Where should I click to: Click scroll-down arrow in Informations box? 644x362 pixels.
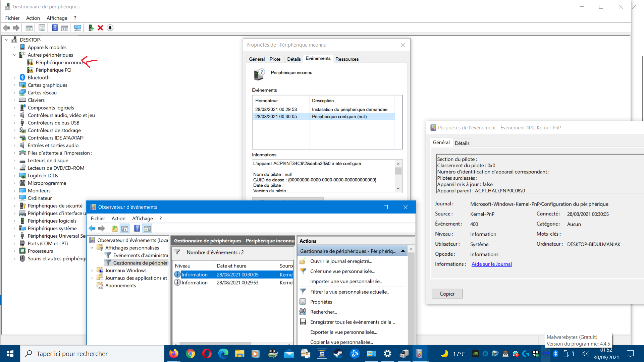398,189
